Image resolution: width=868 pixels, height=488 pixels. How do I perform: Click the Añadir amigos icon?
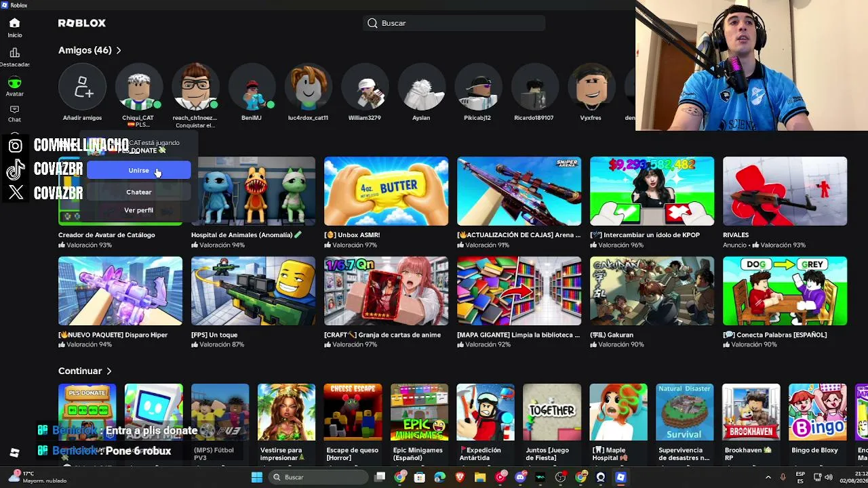82,87
